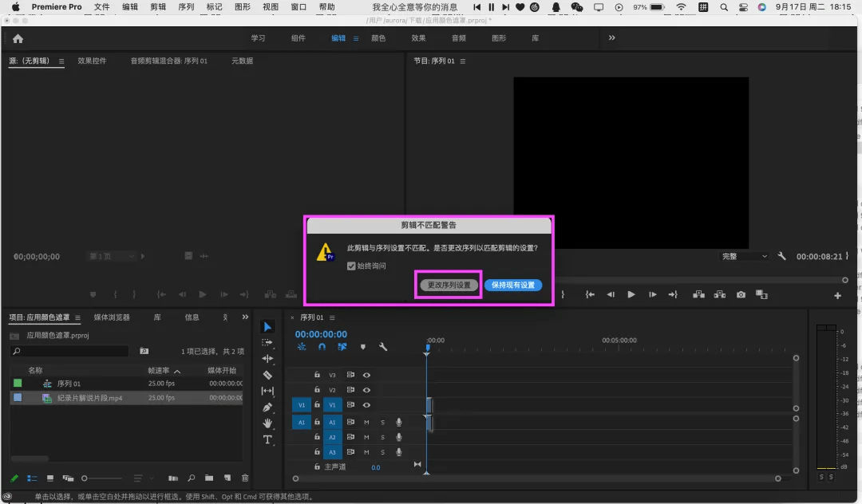Toggle visibility eye for track V3

[x=366, y=375]
